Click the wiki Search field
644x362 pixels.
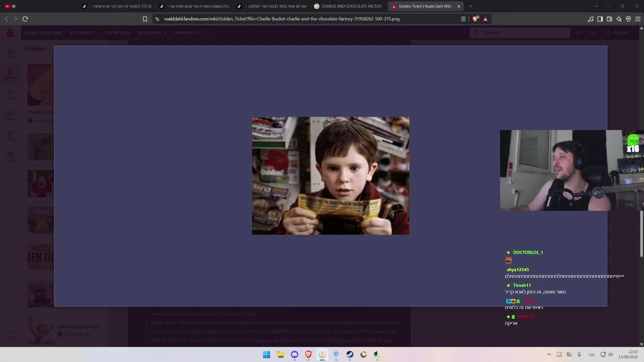click(x=520, y=33)
